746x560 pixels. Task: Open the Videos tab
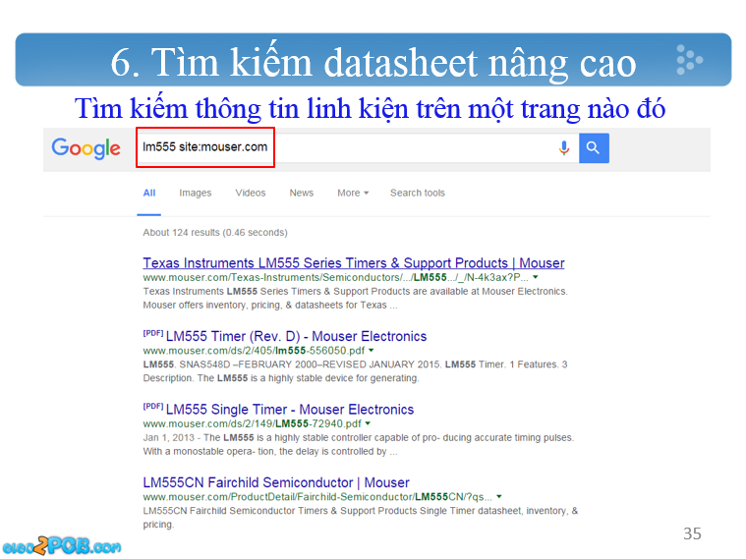point(251,193)
